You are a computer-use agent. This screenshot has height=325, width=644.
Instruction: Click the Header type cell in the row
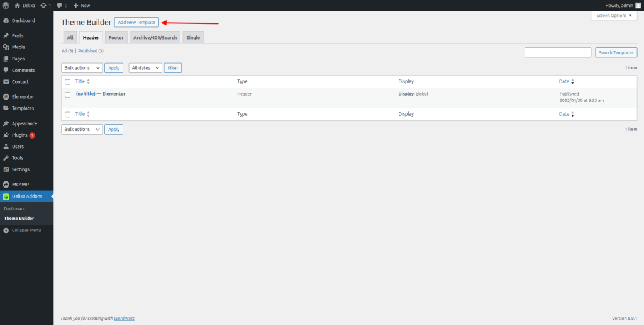[x=245, y=94]
